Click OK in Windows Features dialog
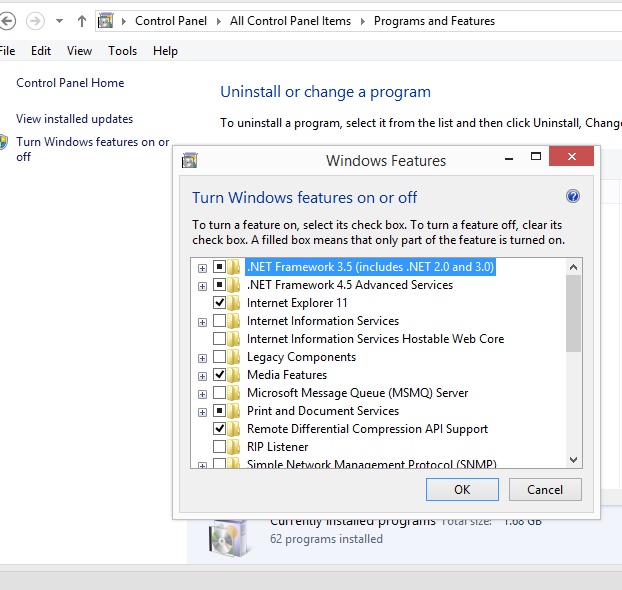 point(462,489)
